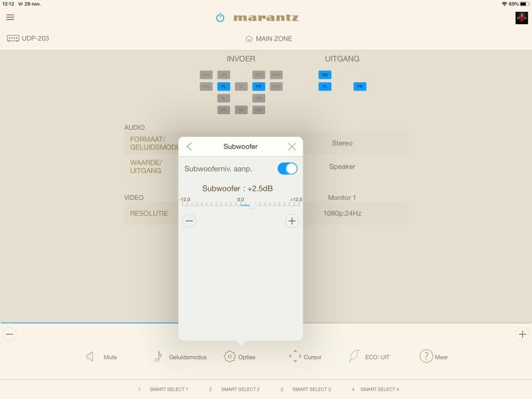Close the Subwoofer popup
The image size is (532, 399).
[292, 147]
